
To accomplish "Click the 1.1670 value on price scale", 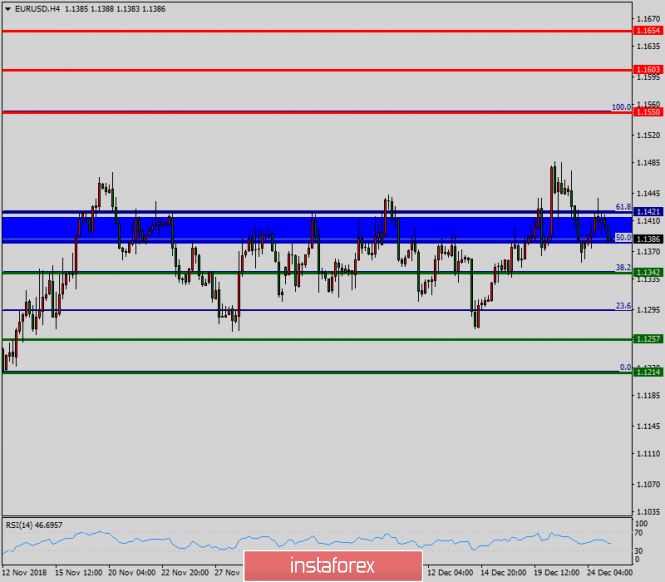I will point(648,18).
